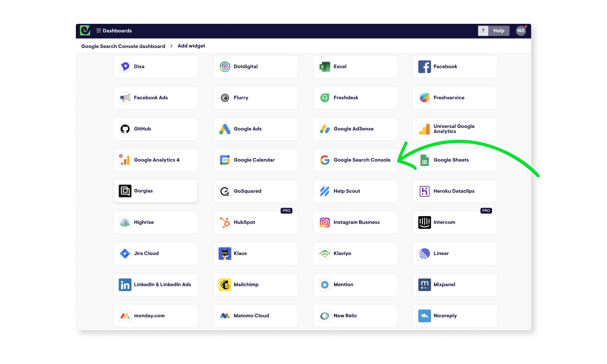Select the Universal Google Analytics icon

pos(424,129)
